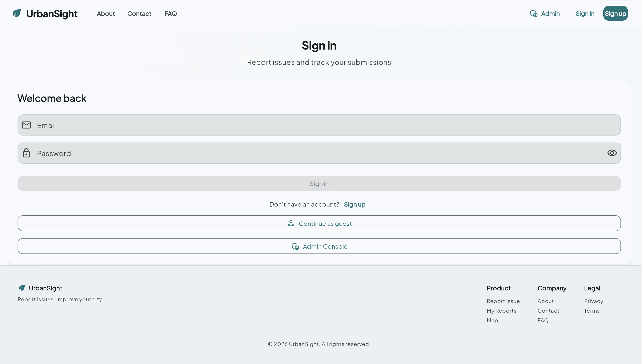The height and width of the screenshot is (364, 642).
Task: Choose Continue as guest
Action: click(x=325, y=223)
